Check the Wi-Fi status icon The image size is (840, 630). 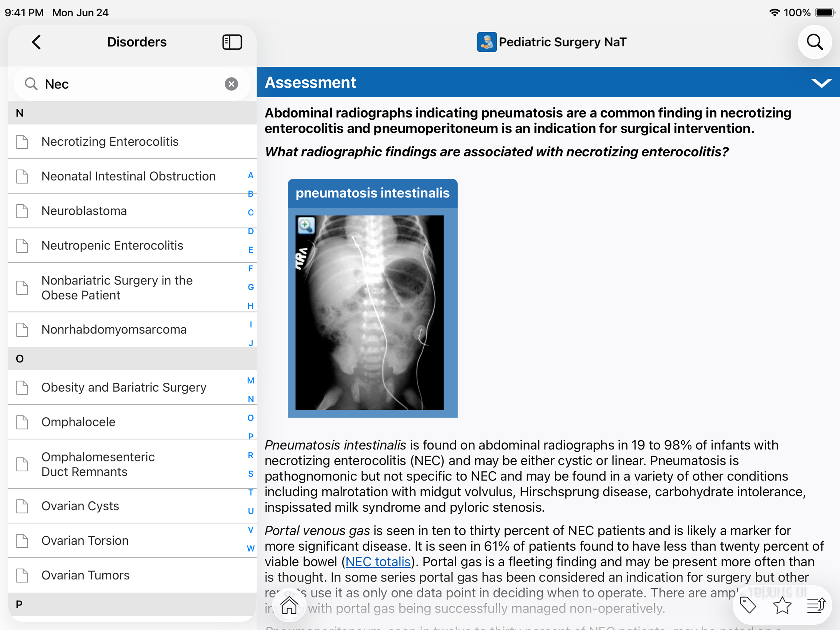pyautogui.click(x=774, y=13)
